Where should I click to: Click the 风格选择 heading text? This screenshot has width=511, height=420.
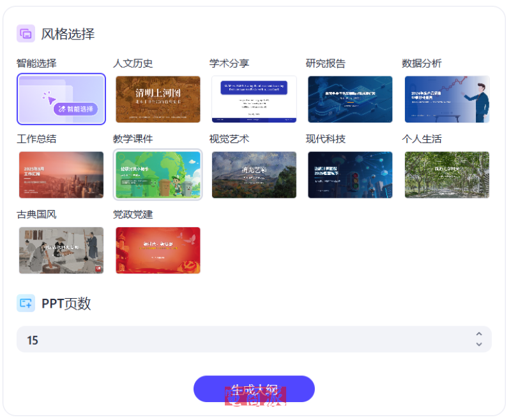(x=68, y=34)
